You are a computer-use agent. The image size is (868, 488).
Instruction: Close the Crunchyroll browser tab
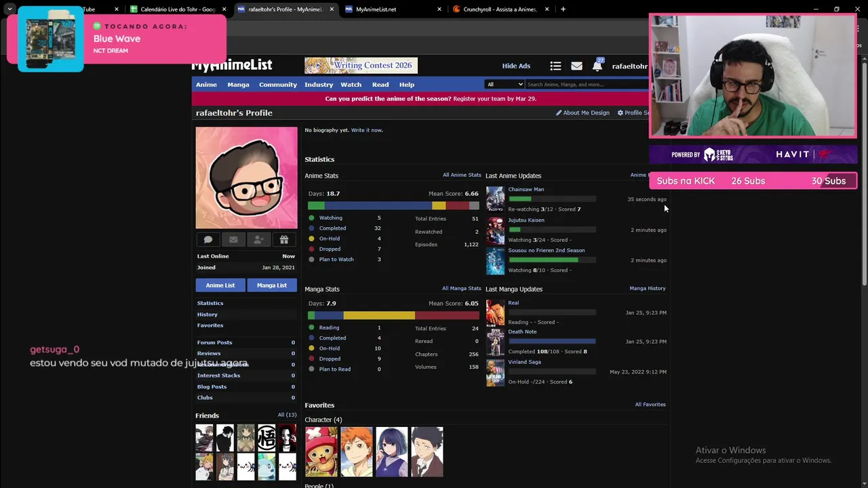click(547, 9)
